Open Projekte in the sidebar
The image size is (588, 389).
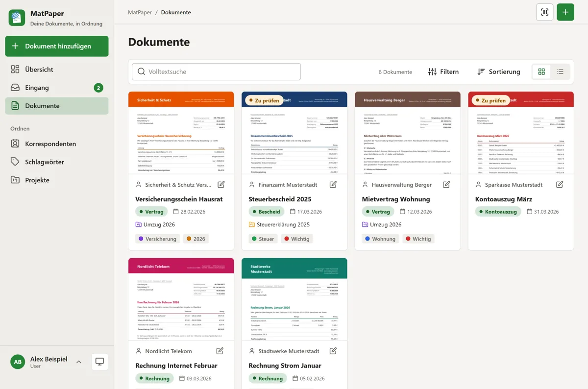(x=57, y=180)
